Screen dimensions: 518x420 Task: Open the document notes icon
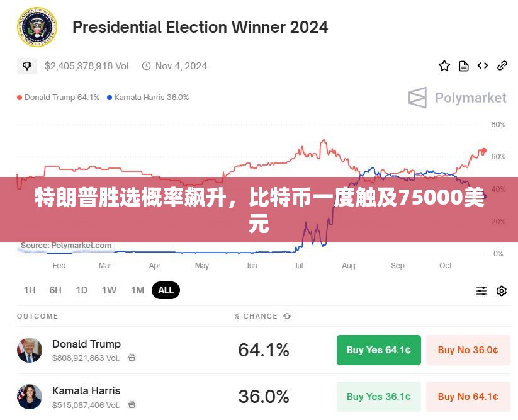point(463,66)
